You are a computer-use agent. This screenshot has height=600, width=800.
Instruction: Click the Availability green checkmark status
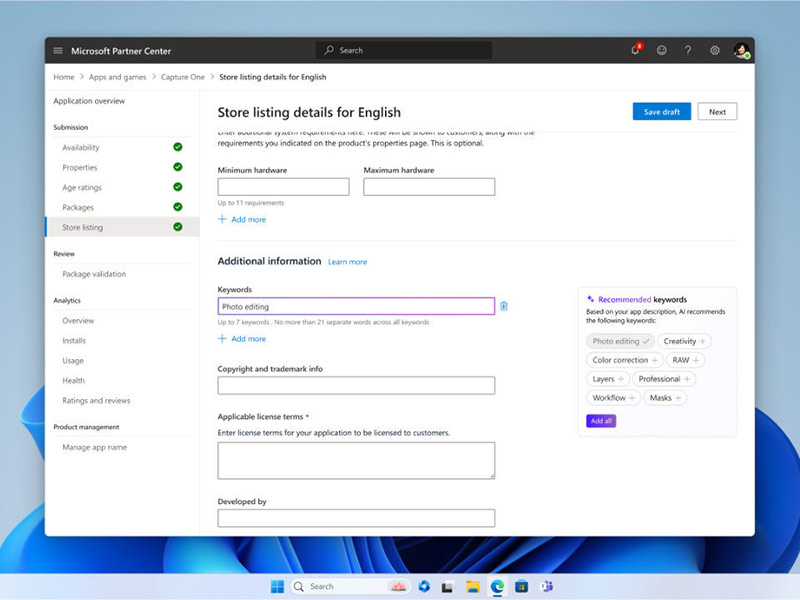[178, 147]
